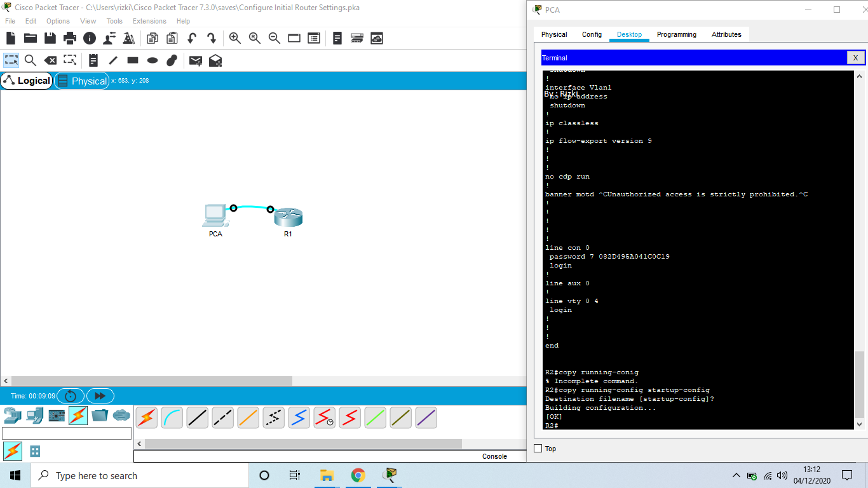The width and height of the screenshot is (868, 488).
Task: Open the Options menu
Action: (58, 21)
